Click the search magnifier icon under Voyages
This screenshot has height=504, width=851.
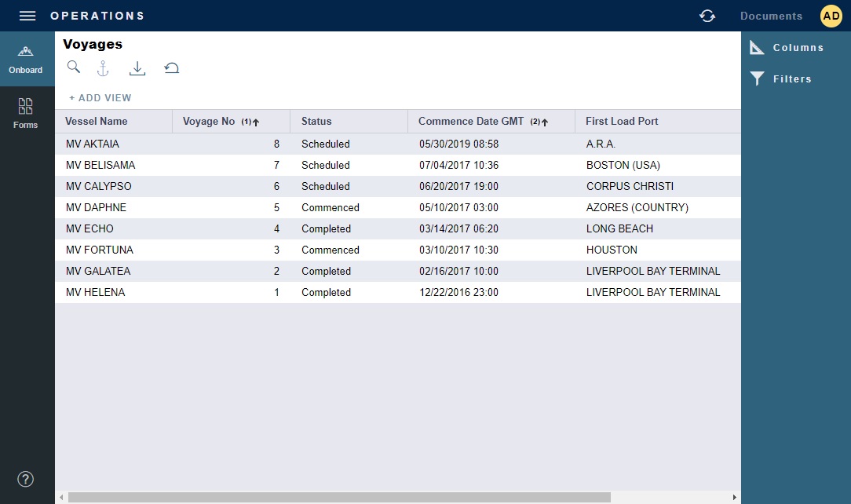(x=74, y=68)
